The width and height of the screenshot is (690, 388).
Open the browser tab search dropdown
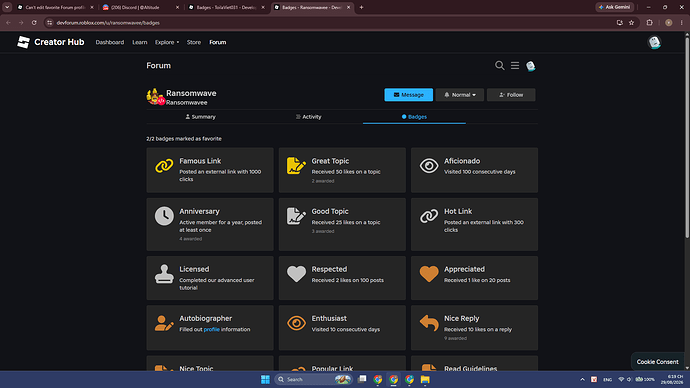pos(7,7)
